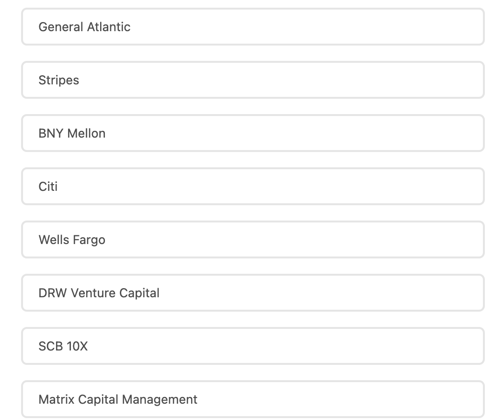Image resolution: width=504 pixels, height=420 pixels.
Task: Select the BNY Mellon option
Action: click(252, 133)
